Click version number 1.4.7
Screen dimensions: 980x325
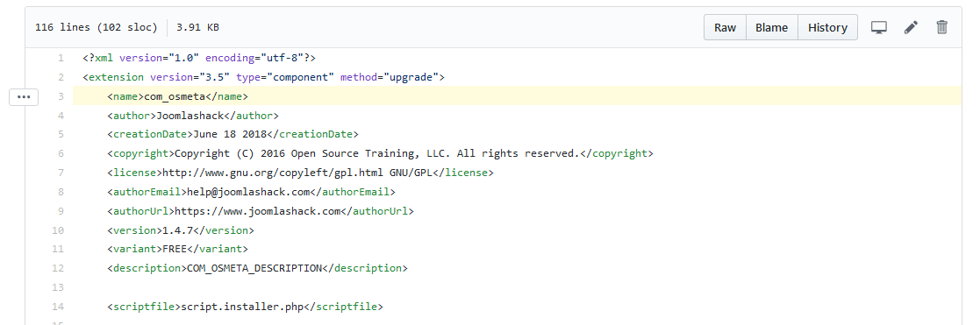pos(177,230)
